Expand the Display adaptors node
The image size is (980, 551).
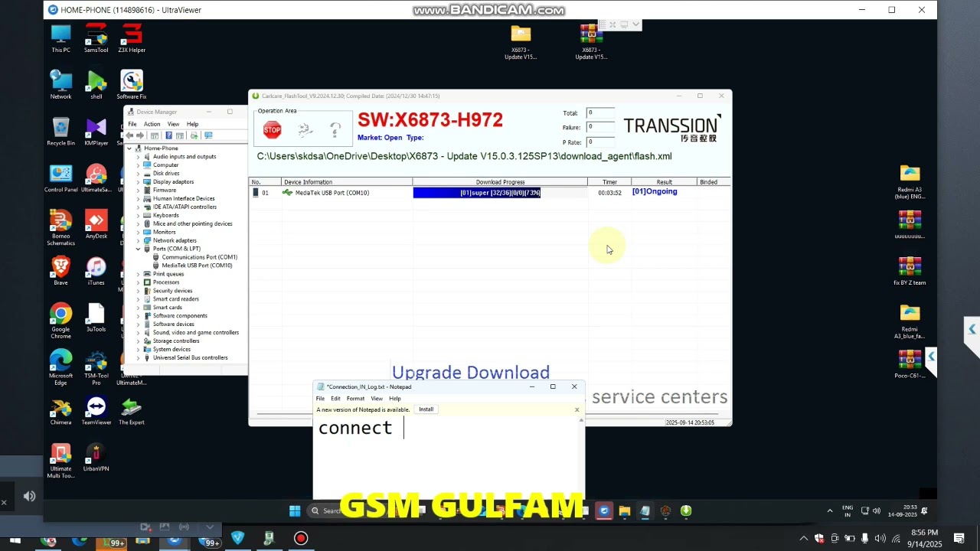[139, 182]
